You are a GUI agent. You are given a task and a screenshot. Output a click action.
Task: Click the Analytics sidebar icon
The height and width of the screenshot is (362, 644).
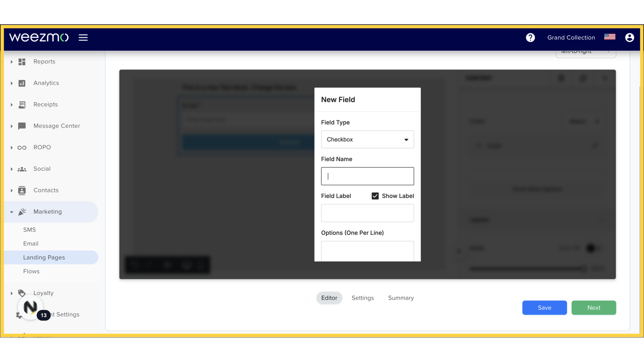(x=22, y=83)
